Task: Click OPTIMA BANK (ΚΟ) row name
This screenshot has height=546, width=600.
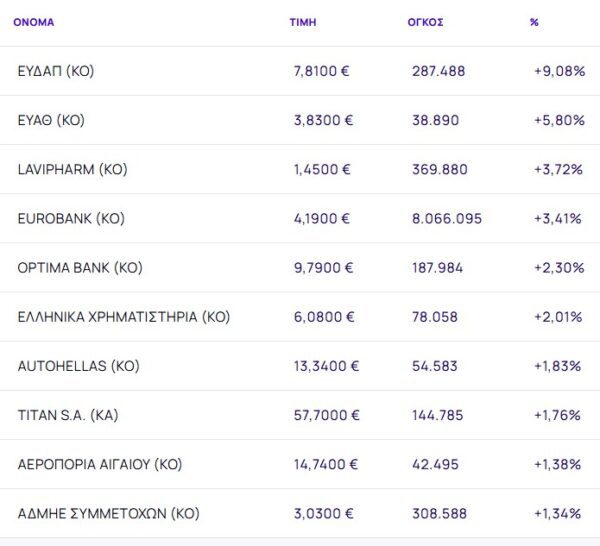Action: (80, 267)
